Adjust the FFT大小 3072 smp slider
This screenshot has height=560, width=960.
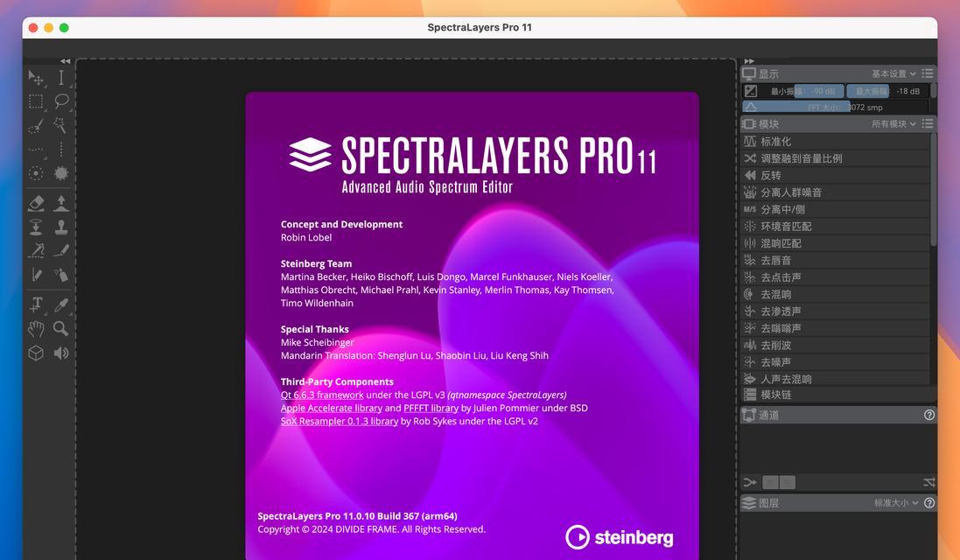pyautogui.click(x=835, y=107)
